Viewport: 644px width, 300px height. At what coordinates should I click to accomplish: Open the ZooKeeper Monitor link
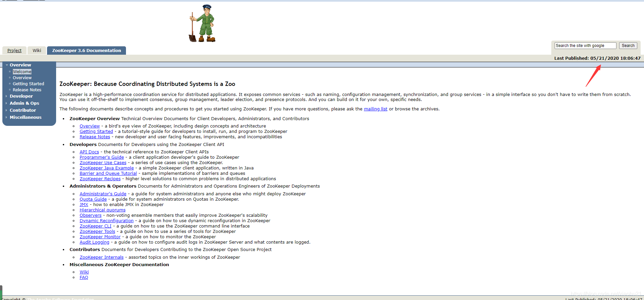[x=100, y=237]
